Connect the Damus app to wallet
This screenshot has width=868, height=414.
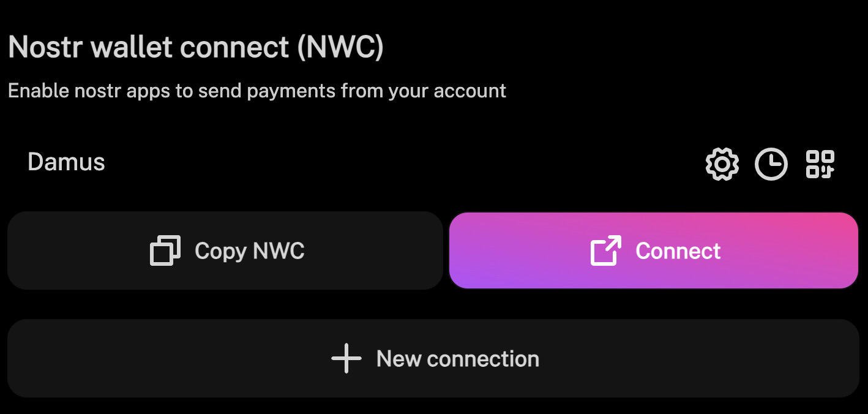654,250
